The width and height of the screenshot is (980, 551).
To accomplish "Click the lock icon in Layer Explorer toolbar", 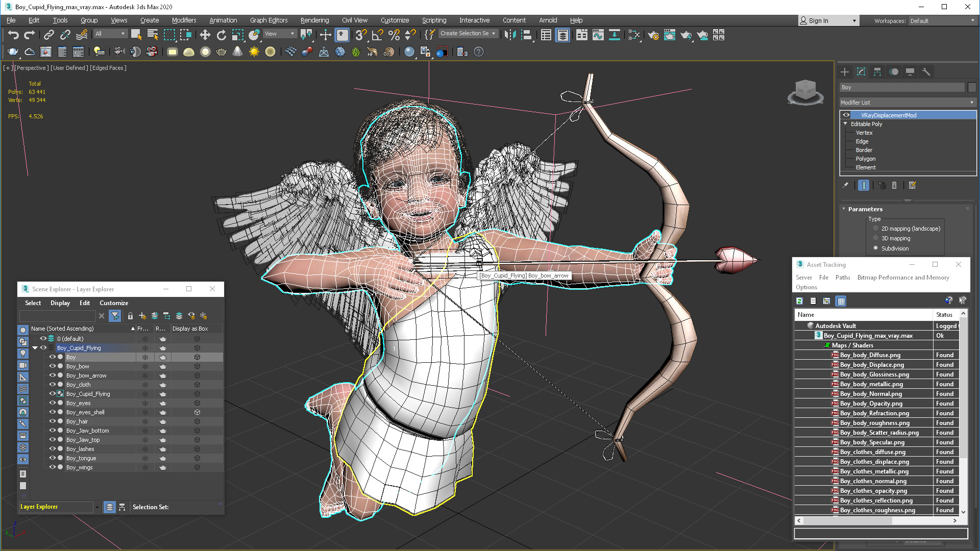I will point(130,316).
